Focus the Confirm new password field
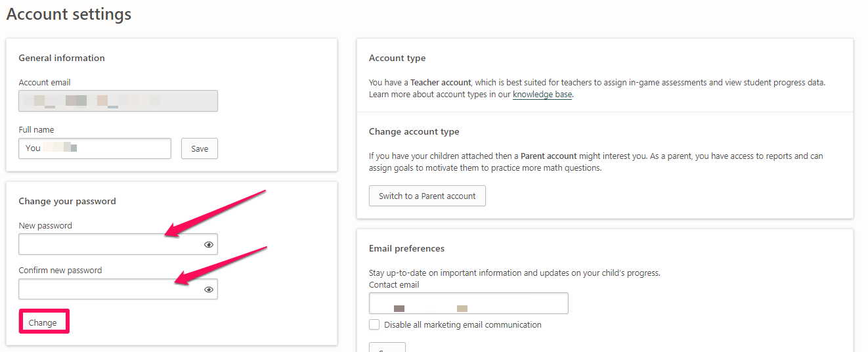 118,289
